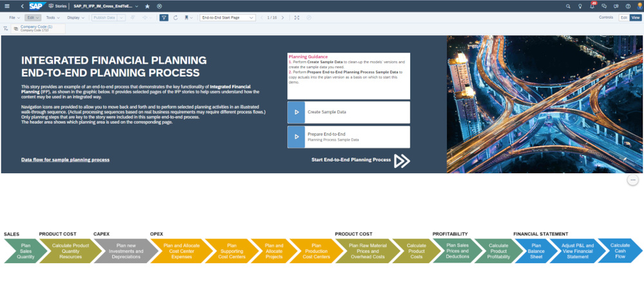
Task: Open the bookmark dropdown
Action: [187, 17]
